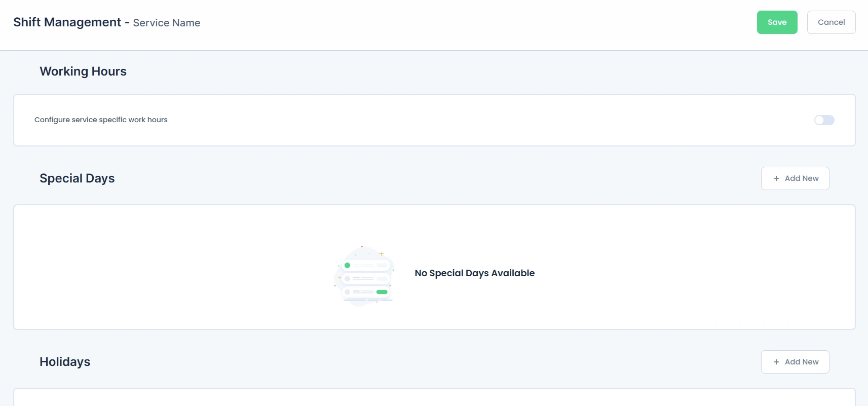This screenshot has width=868, height=406.
Task: Add a new special day
Action: pos(795,178)
